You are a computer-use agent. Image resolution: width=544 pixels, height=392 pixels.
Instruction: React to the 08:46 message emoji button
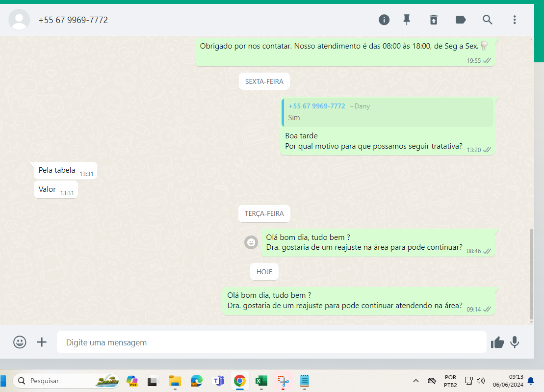click(251, 242)
